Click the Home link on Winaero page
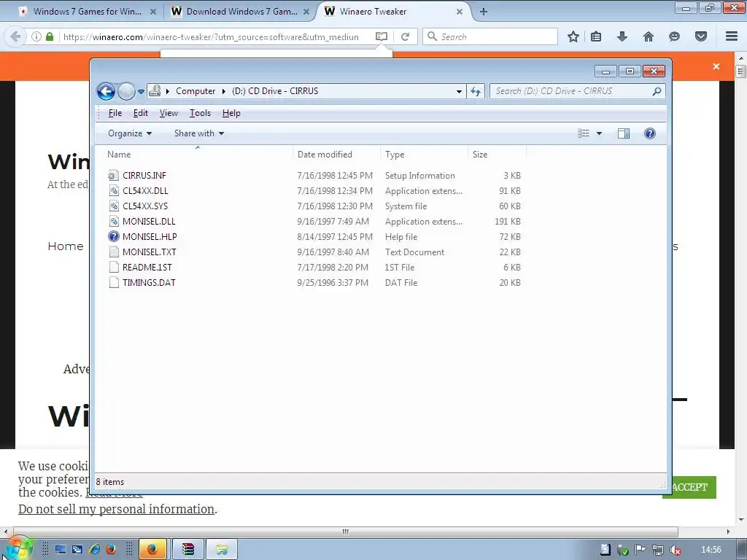 point(66,246)
